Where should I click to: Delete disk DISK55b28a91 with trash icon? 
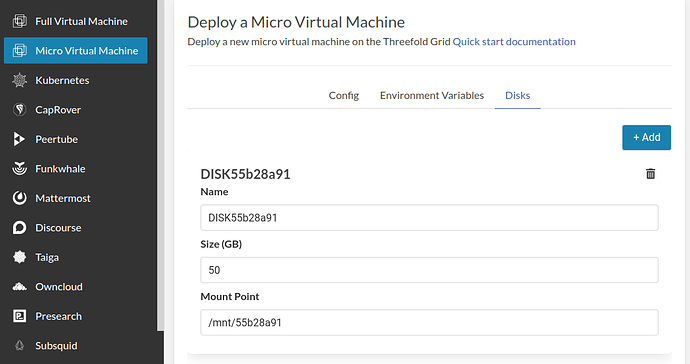650,174
